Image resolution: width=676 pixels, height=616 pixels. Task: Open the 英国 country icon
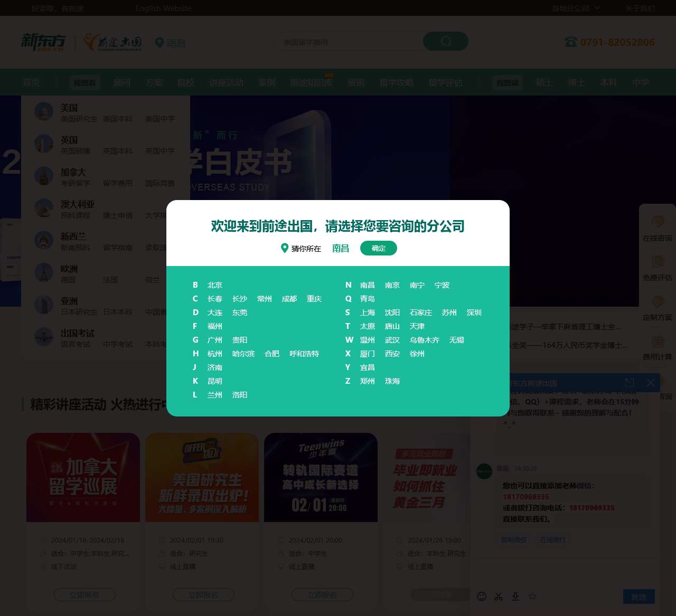[x=44, y=144]
